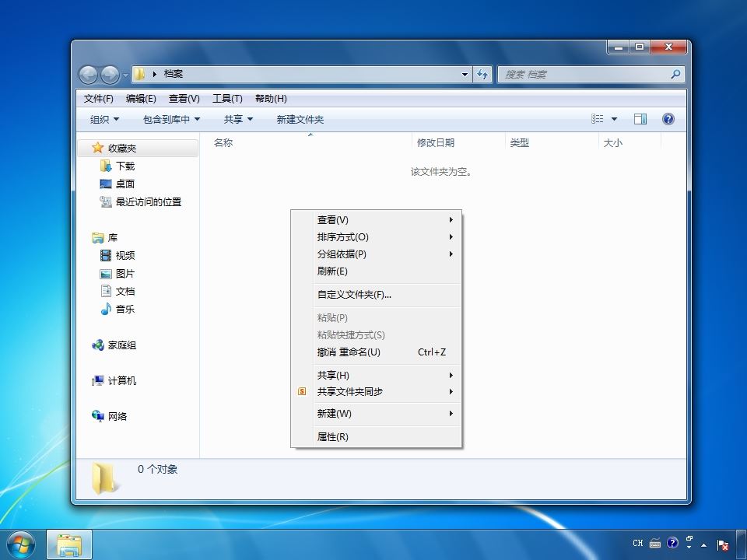Select 家庭组 label in navigation pane

tap(122, 345)
